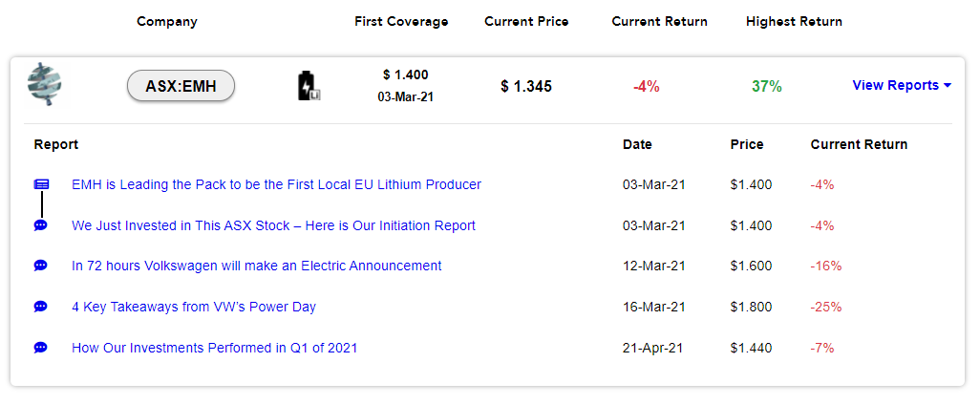Image resolution: width=980 pixels, height=405 pixels.
Task: Open 'EMH is Leading the Pack' report
Action: [276, 185]
